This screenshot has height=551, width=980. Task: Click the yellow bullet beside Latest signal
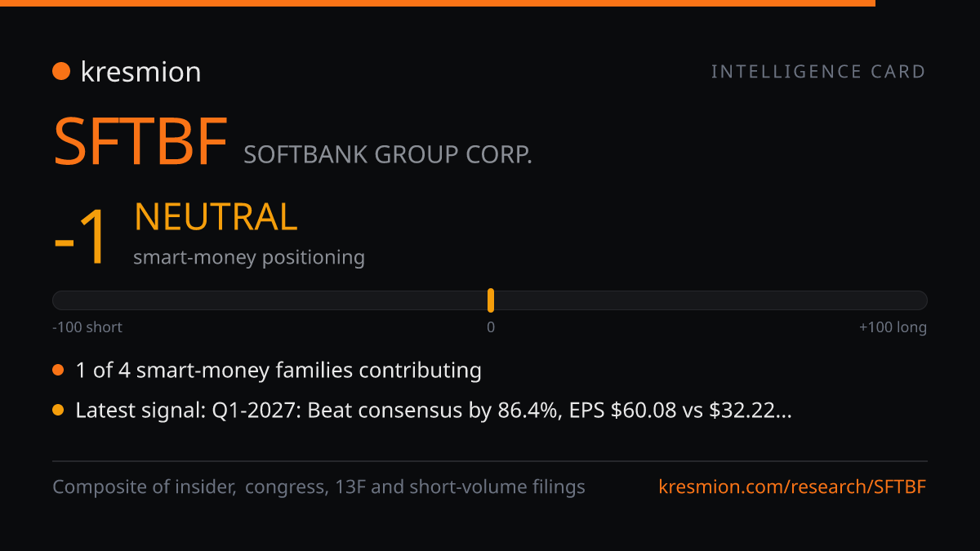[58, 411]
